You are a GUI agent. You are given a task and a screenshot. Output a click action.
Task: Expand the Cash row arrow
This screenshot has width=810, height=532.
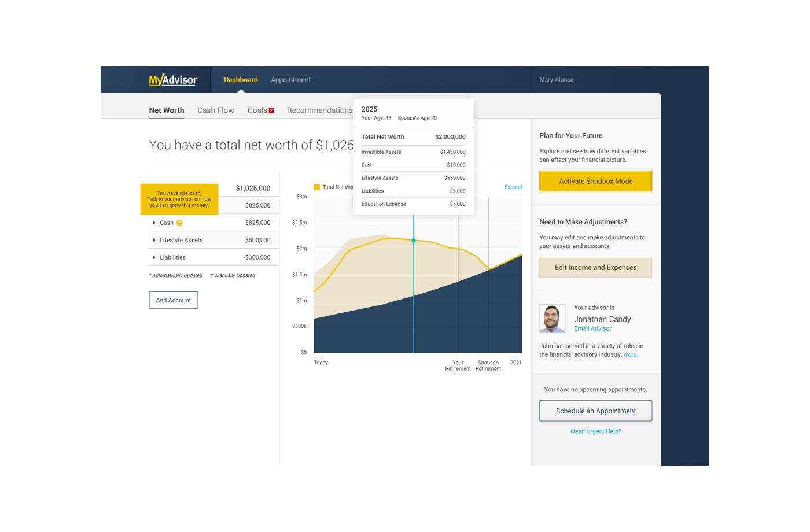click(x=154, y=223)
